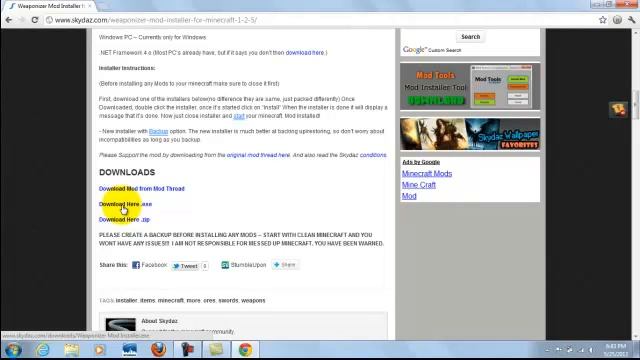
Task: Click the Ads by Google label
Action: click(421, 162)
